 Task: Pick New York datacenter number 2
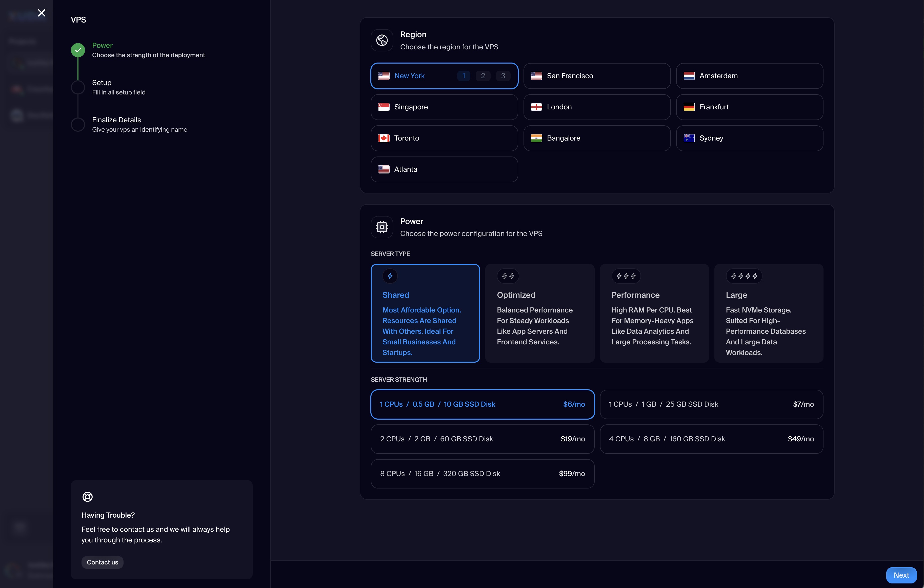tap(483, 76)
